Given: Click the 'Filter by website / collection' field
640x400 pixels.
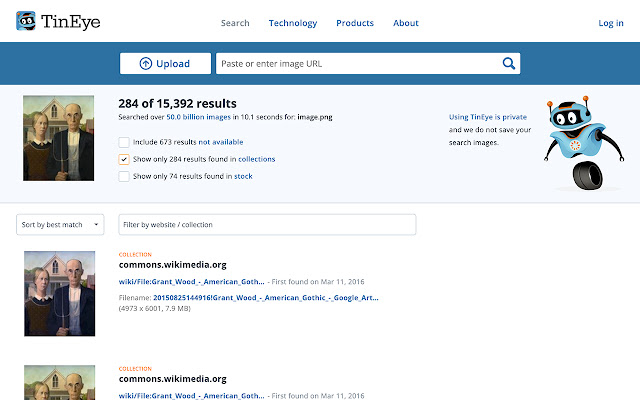Looking at the screenshot, I should click(x=267, y=224).
